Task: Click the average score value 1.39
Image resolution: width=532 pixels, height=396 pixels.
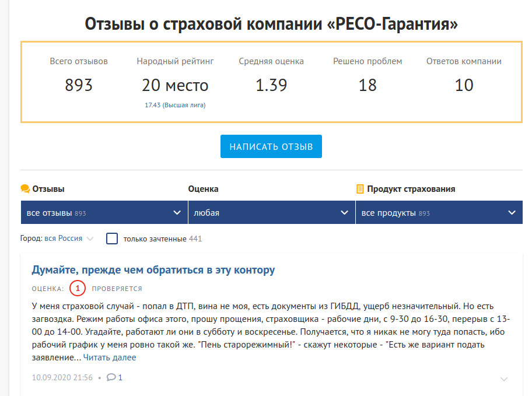Action: coord(271,85)
